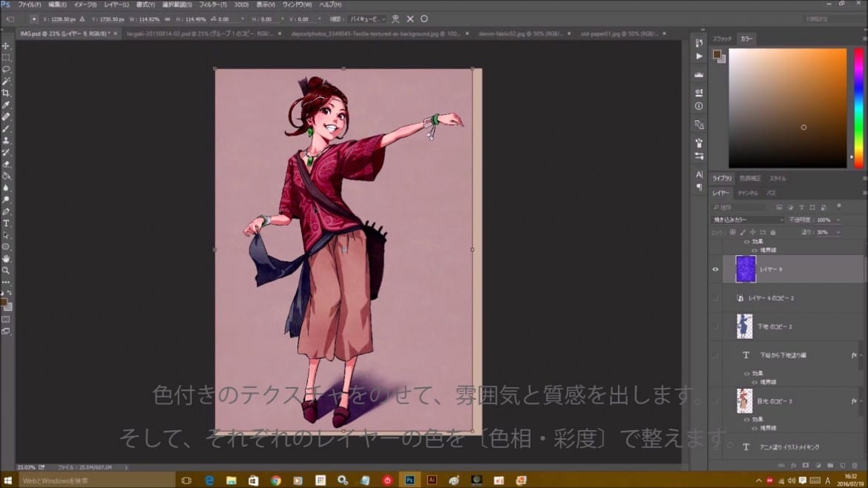Click in the color picker field
Screen dimensions: 868x488
point(787,108)
